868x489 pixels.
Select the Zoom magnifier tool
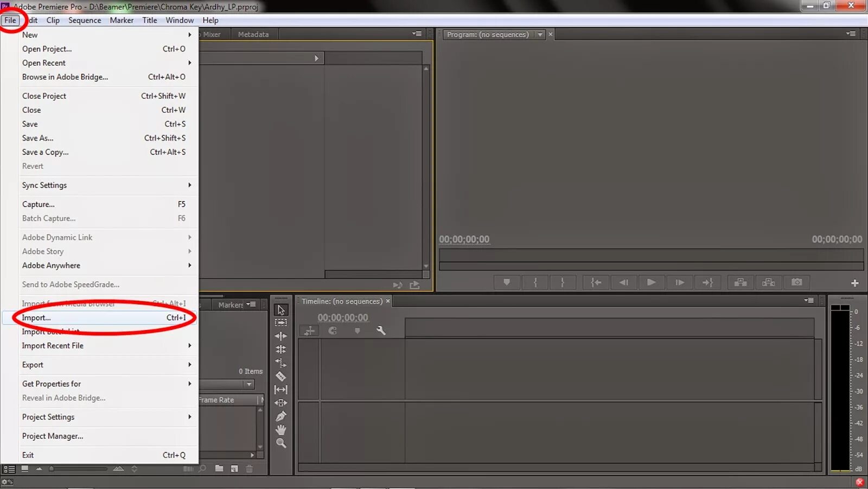pos(281,443)
